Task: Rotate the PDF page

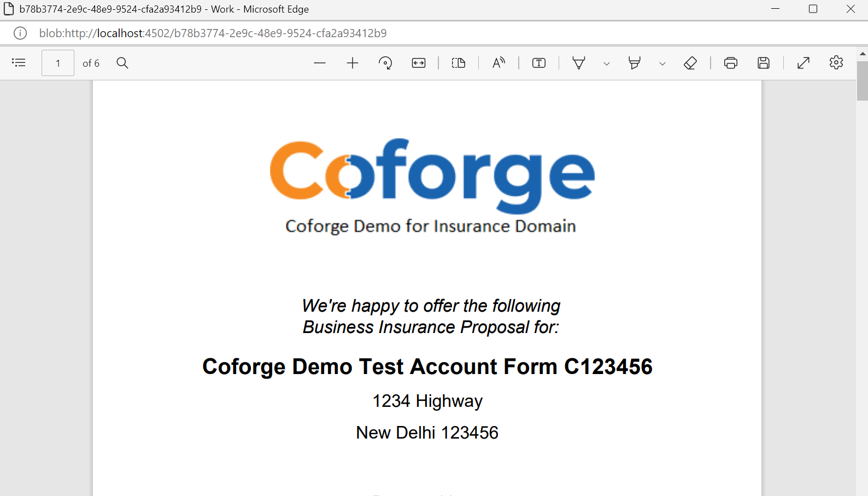Action: 385,63
